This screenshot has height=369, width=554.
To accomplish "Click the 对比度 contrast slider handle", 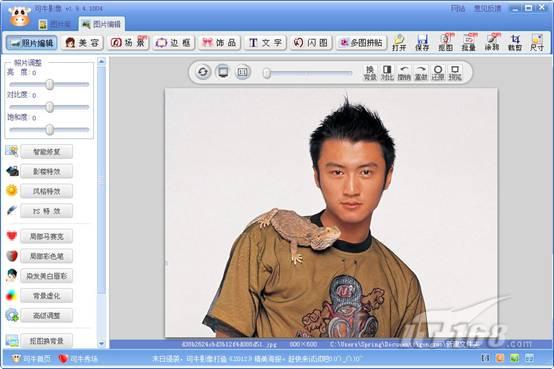I will click(x=50, y=107).
